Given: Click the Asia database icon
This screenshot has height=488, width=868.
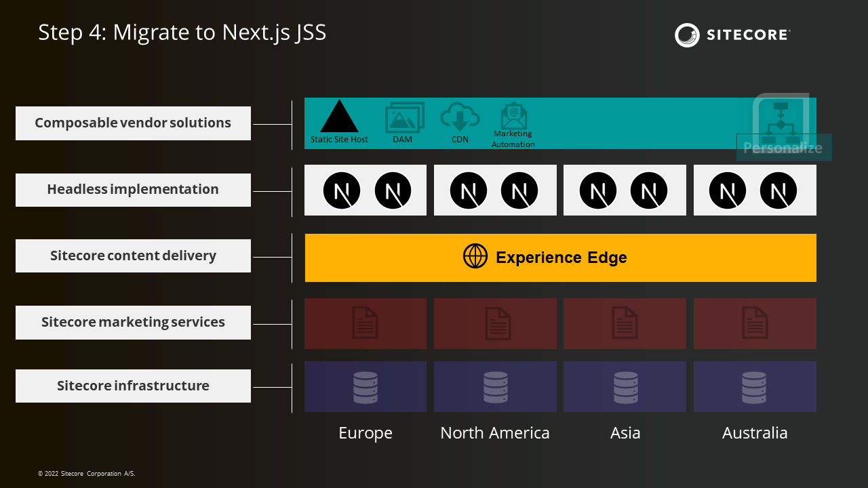Looking at the screenshot, I should (625, 387).
